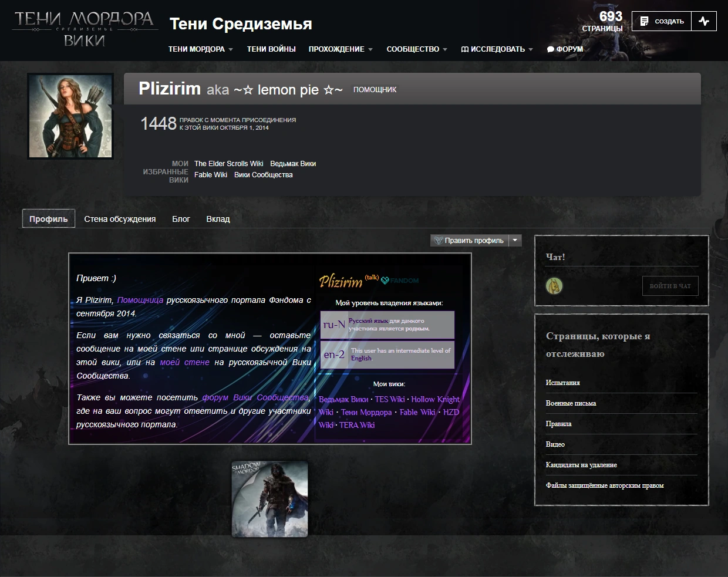Open the Испытания followed page
Viewport: 728px width, 577px height.
(563, 383)
